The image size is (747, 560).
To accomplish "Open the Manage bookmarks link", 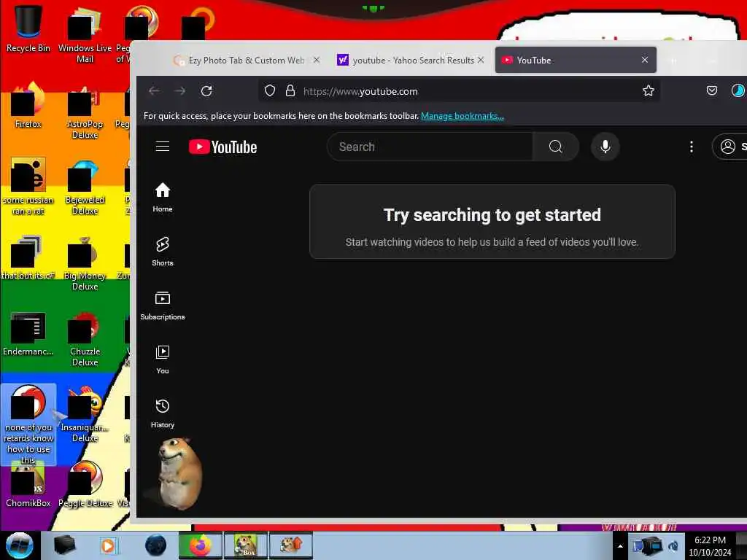I will [x=462, y=116].
